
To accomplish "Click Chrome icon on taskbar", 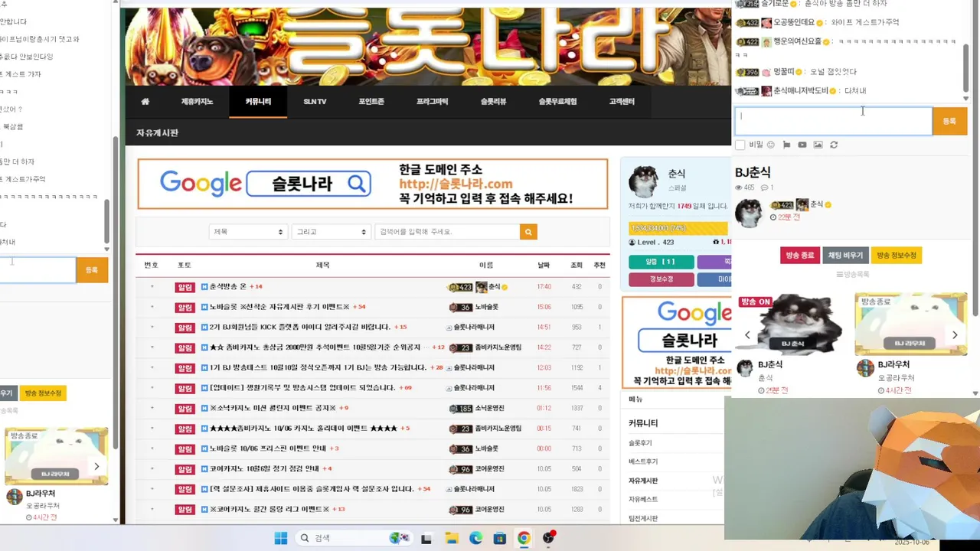I will click(x=524, y=538).
